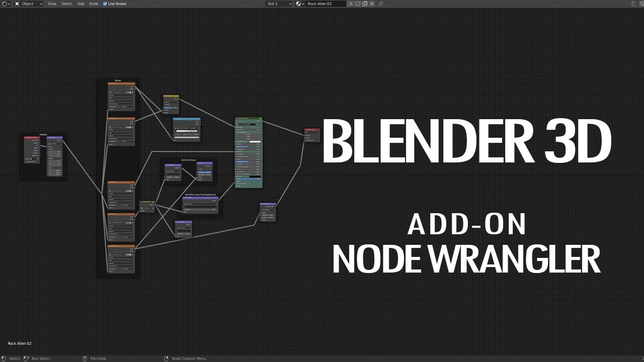Viewport: 644px width, 362px height.
Task: Click Normal for Cycles/True Displacement frame label
Action: 200,195
